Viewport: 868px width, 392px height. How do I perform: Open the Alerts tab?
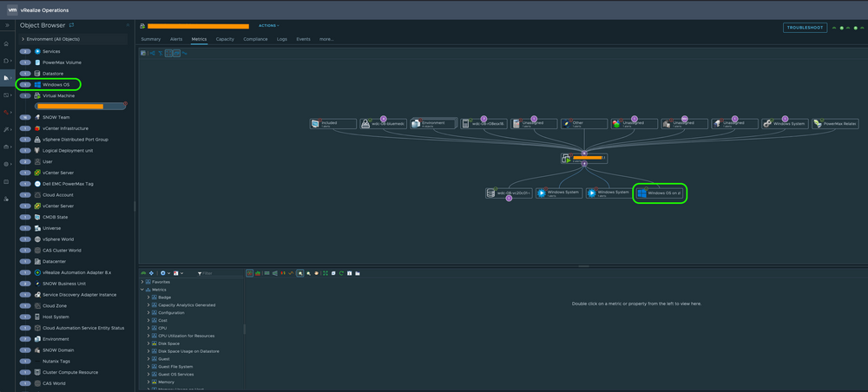click(176, 39)
